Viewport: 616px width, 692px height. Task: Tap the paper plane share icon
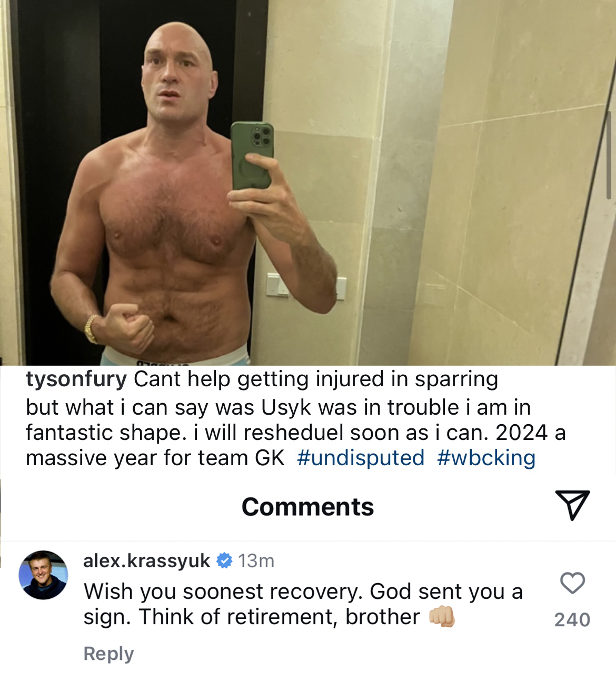[x=572, y=505]
